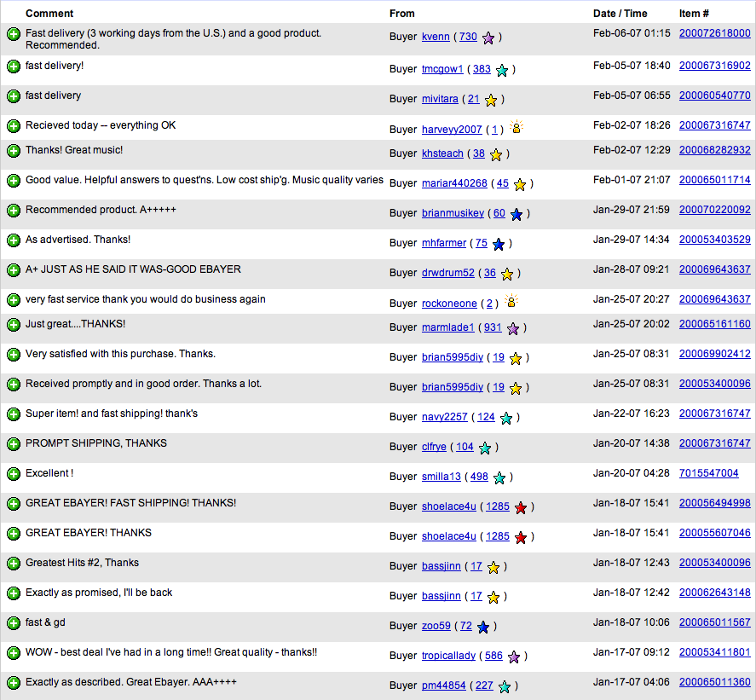Click the purple star beside tropicallady
The image size is (756, 700).
tap(514, 657)
